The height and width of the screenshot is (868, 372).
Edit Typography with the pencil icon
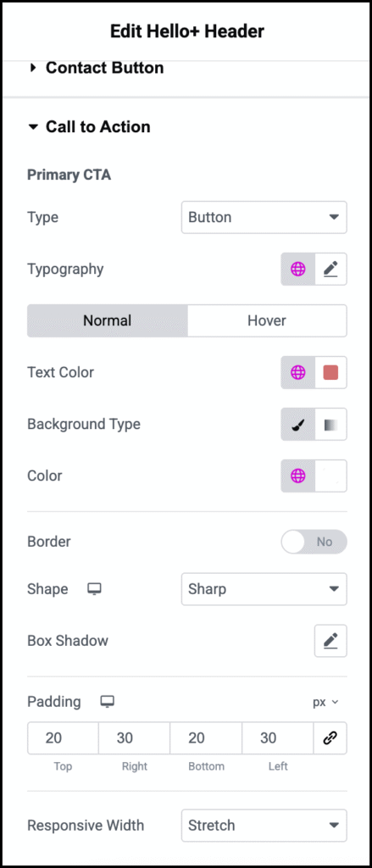[330, 270]
